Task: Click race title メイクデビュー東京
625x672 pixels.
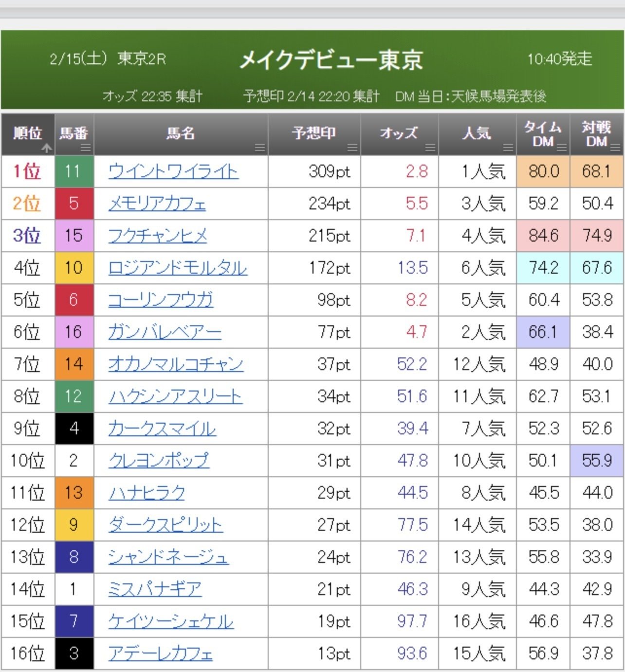Action: (x=331, y=60)
